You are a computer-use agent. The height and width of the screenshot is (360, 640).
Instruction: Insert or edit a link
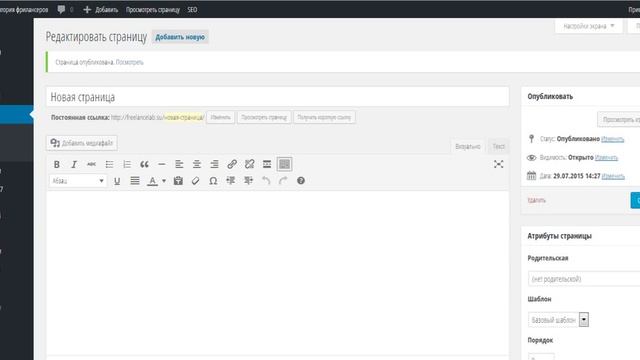coord(232,164)
